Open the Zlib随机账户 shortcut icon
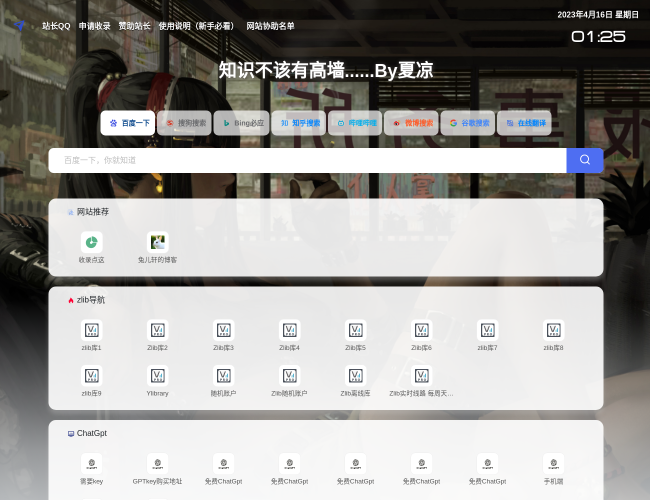 click(289, 376)
